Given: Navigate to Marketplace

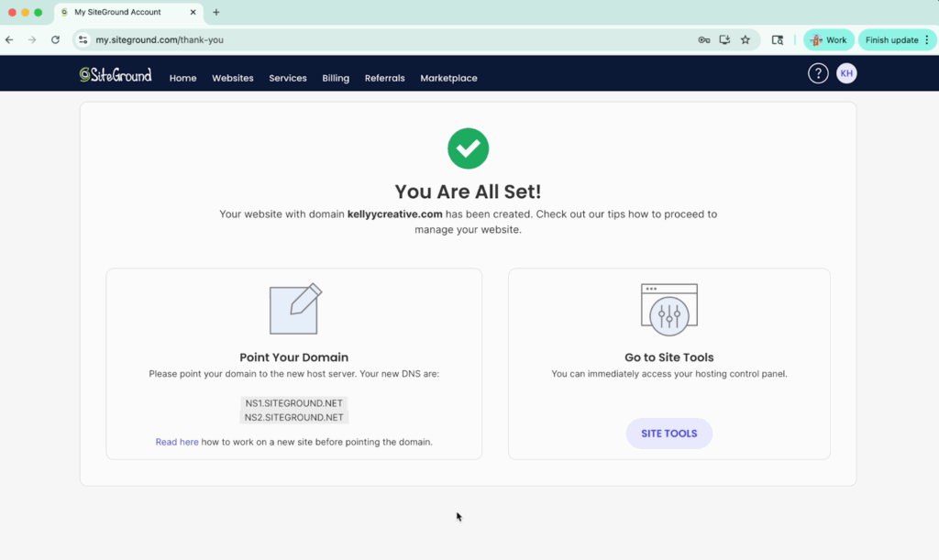Looking at the screenshot, I should coord(448,79).
